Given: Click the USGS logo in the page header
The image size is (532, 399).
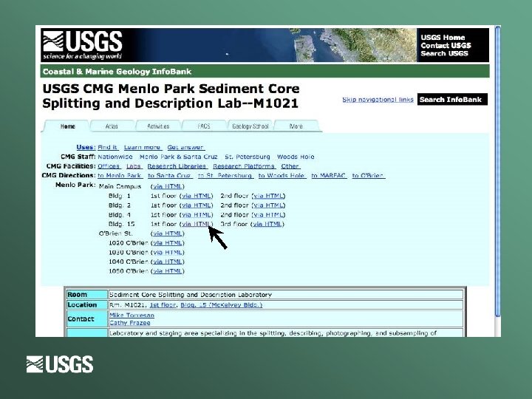Looking at the screenshot, I should (x=82, y=45).
